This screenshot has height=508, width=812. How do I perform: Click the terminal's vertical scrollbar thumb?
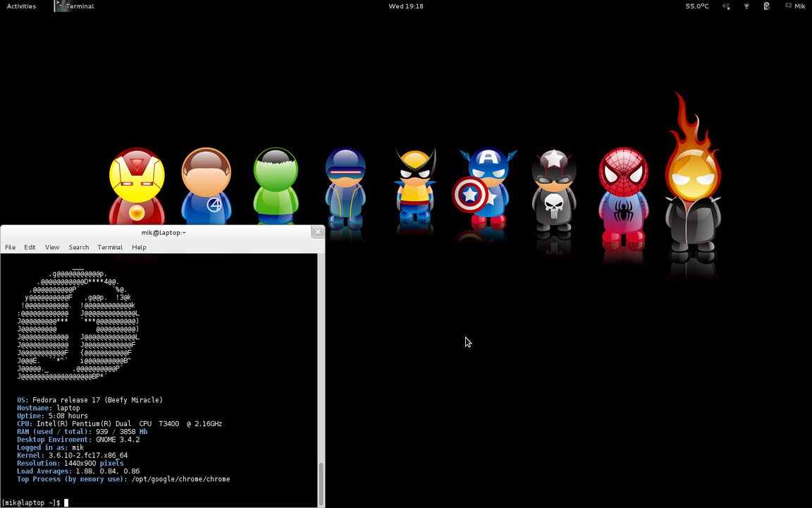(x=321, y=483)
